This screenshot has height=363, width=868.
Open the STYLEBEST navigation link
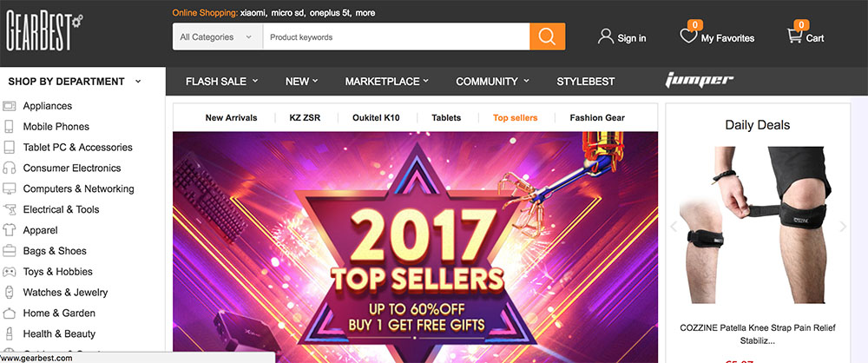point(586,82)
